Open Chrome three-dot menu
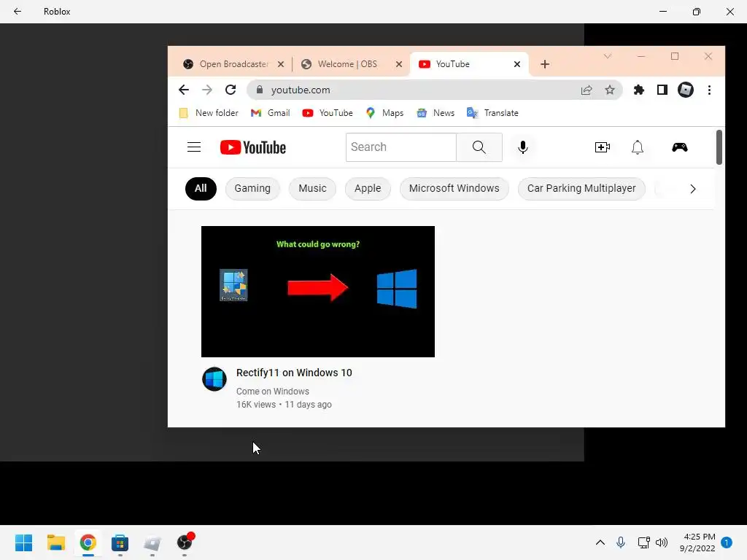Image resolution: width=747 pixels, height=560 pixels. (709, 90)
